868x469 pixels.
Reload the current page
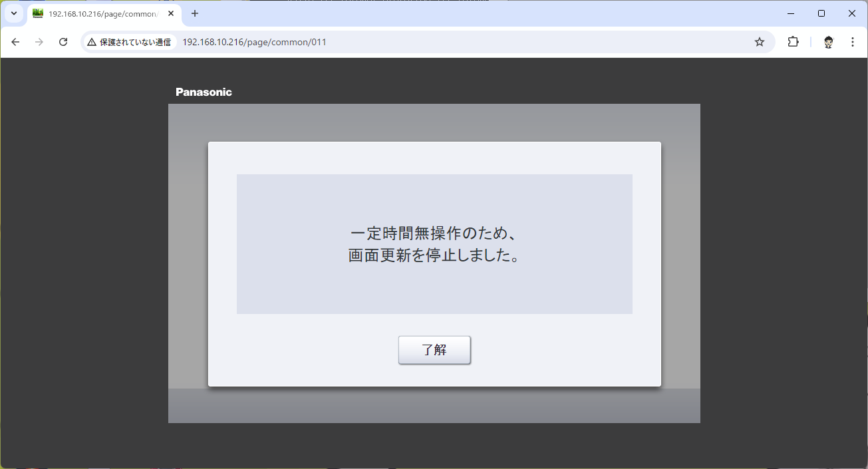(63, 42)
